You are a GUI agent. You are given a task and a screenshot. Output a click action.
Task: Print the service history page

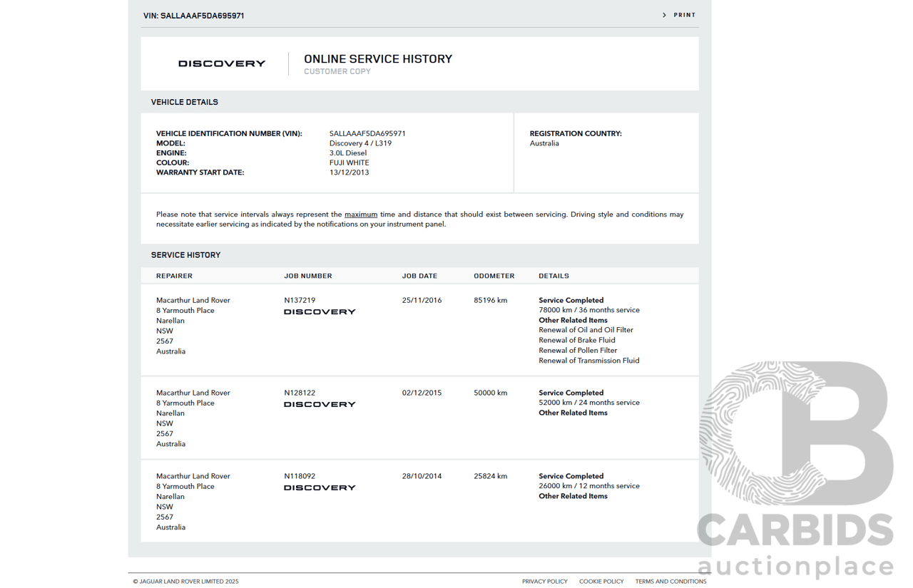[x=684, y=15]
